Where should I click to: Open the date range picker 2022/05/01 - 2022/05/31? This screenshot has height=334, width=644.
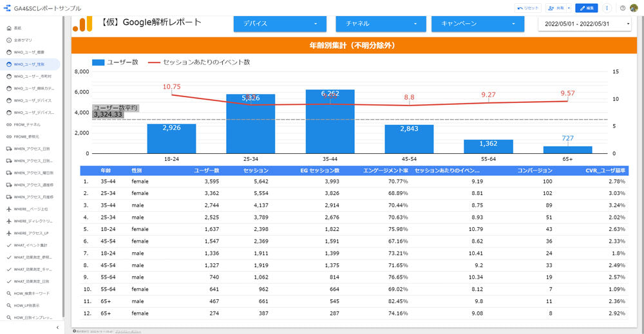[x=585, y=24]
